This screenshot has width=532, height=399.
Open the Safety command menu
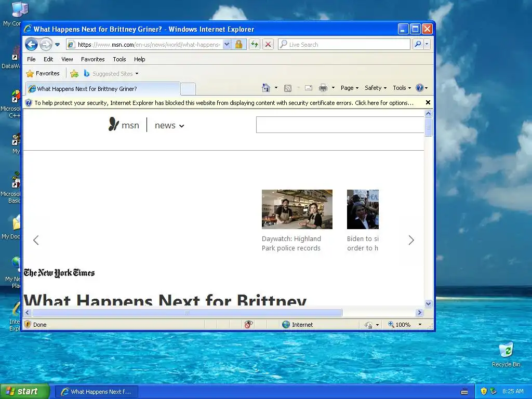[376, 88]
